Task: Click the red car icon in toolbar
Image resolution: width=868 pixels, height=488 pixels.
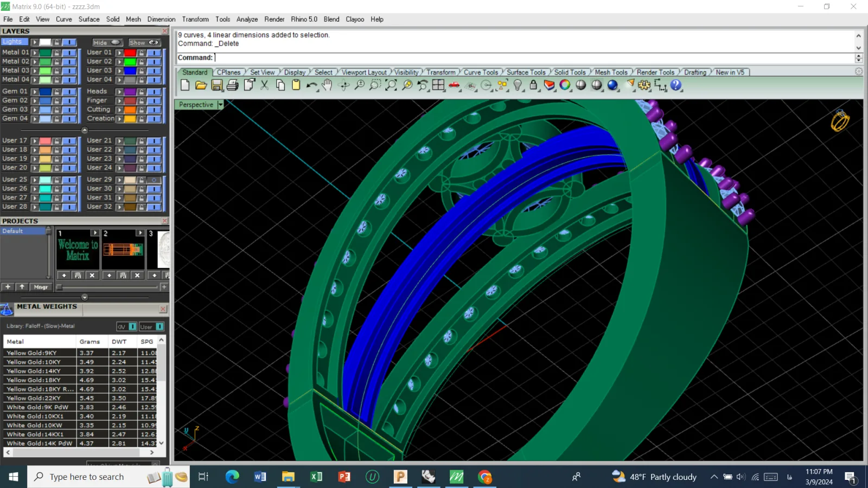Action: (454, 85)
